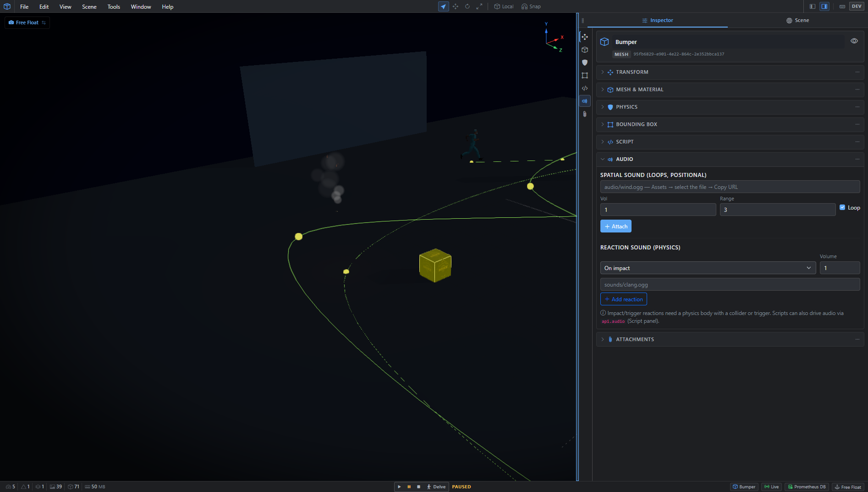Viewport: 868px width, 492px height.
Task: Click the Vol input field
Action: 658,210
